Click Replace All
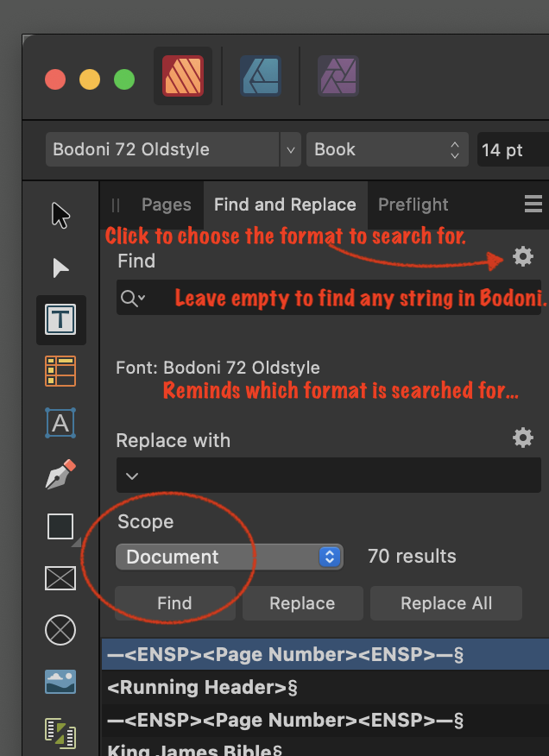The height and width of the screenshot is (756, 549). [446, 602]
